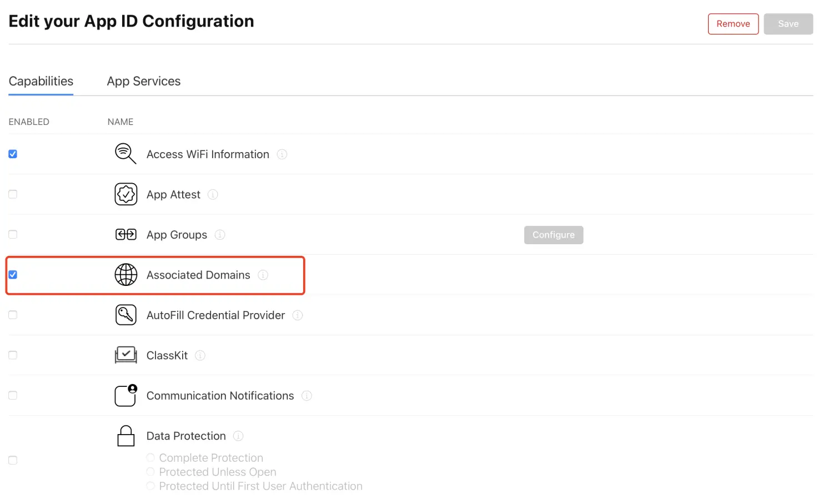
Task: Tick the ClassKit capability checkbox
Action: click(x=13, y=355)
